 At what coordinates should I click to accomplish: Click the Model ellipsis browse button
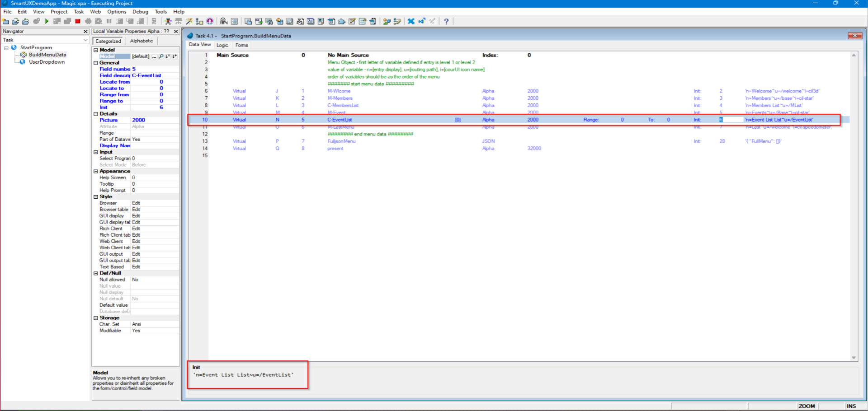coord(155,56)
